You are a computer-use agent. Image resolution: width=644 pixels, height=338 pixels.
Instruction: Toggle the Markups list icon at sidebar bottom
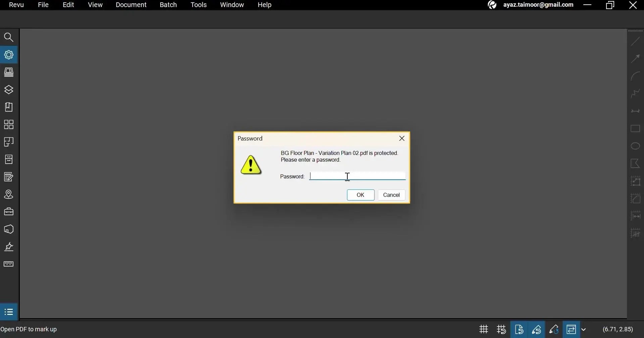(x=9, y=312)
